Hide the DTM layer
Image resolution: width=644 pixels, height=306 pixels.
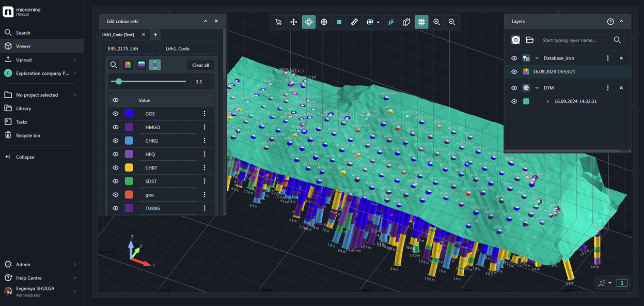pyautogui.click(x=514, y=88)
